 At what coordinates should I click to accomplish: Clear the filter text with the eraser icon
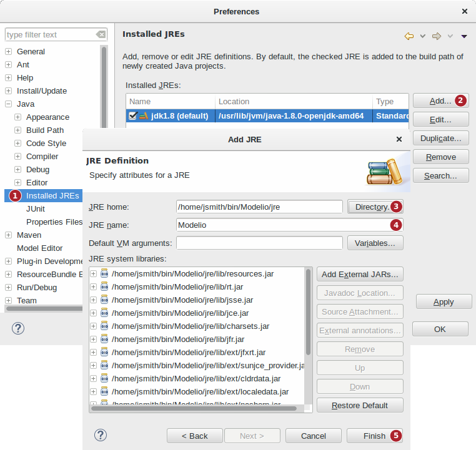(x=101, y=35)
